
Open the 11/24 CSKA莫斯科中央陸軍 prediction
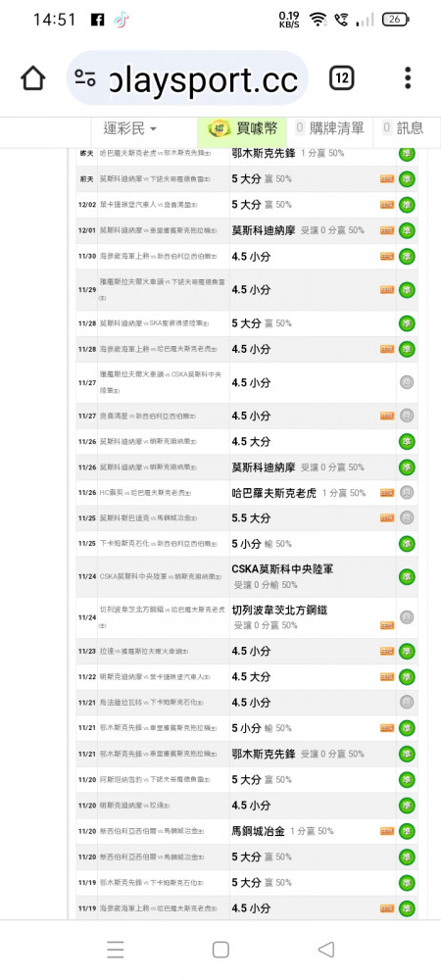pos(283,568)
